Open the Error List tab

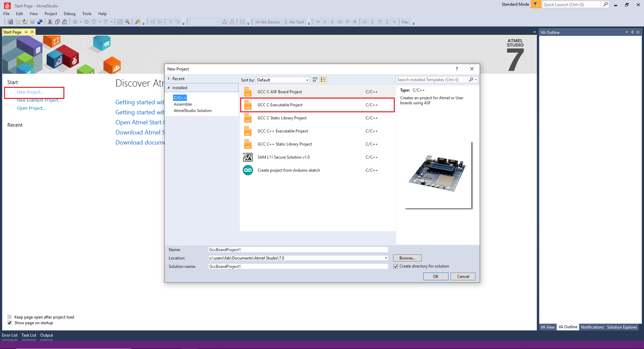10,335
